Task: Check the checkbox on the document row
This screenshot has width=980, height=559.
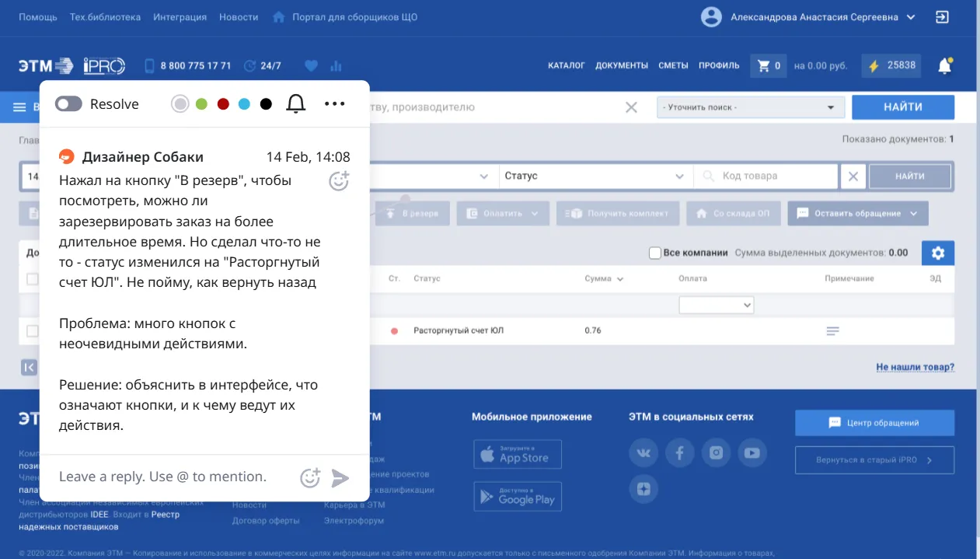Action: (x=33, y=330)
